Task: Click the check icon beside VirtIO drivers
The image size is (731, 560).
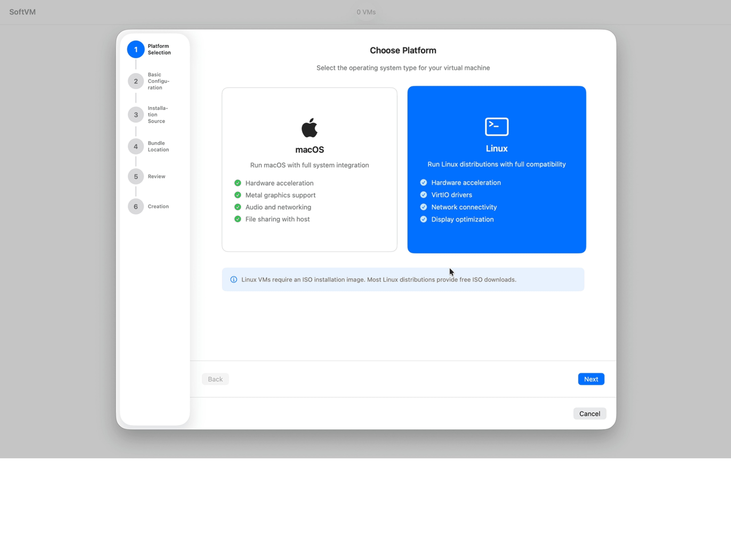Action: (423, 195)
